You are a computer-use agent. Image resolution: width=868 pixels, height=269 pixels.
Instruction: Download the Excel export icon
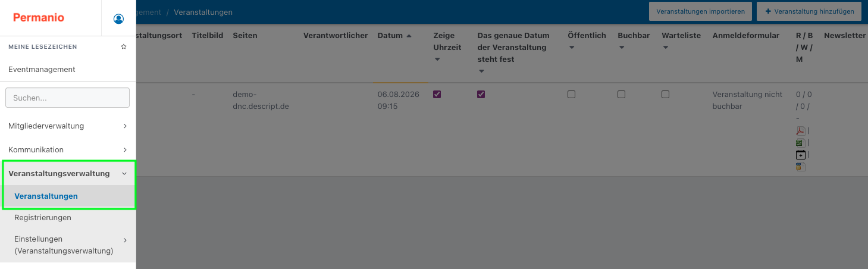pos(800,143)
